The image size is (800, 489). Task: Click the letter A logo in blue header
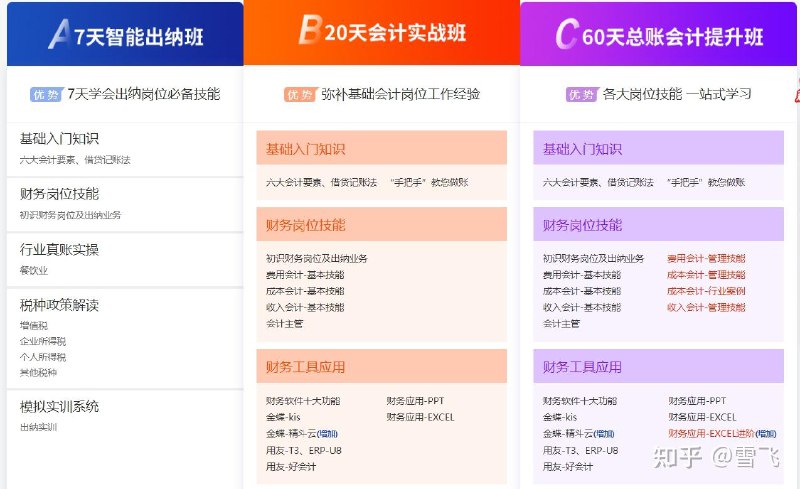click(60, 35)
